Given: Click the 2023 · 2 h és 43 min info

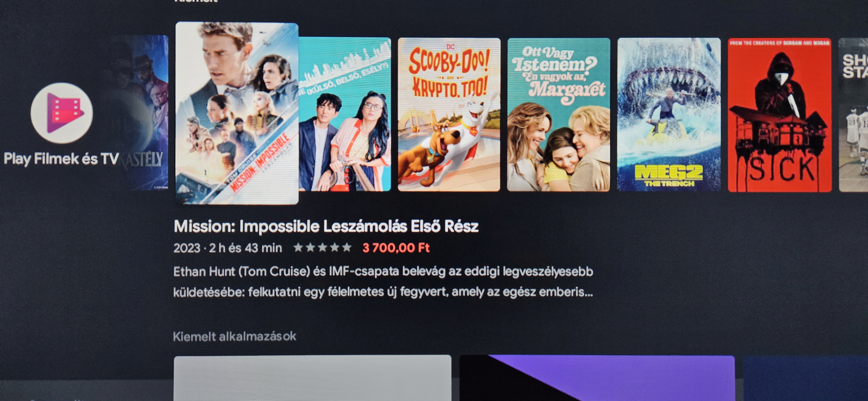Looking at the screenshot, I should [x=227, y=248].
